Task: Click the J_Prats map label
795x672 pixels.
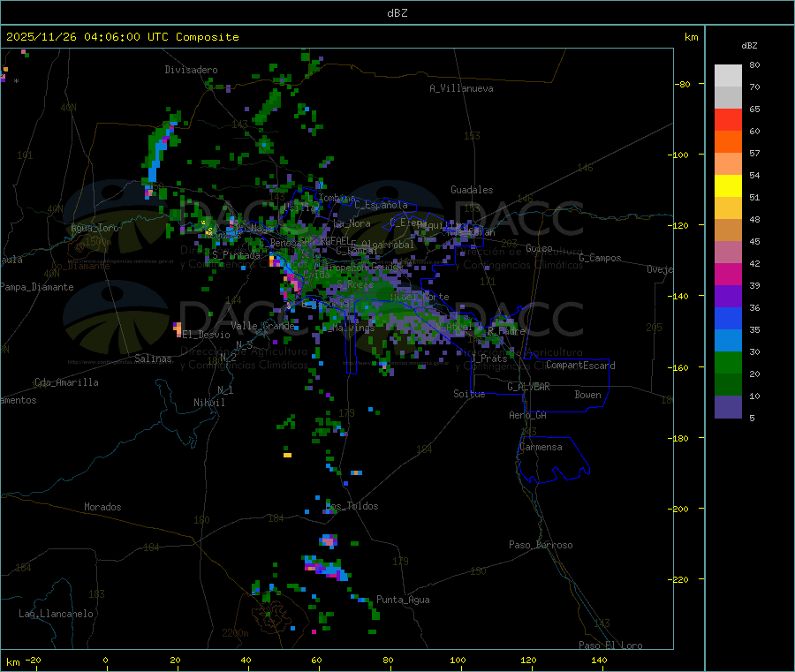Action: (x=488, y=359)
